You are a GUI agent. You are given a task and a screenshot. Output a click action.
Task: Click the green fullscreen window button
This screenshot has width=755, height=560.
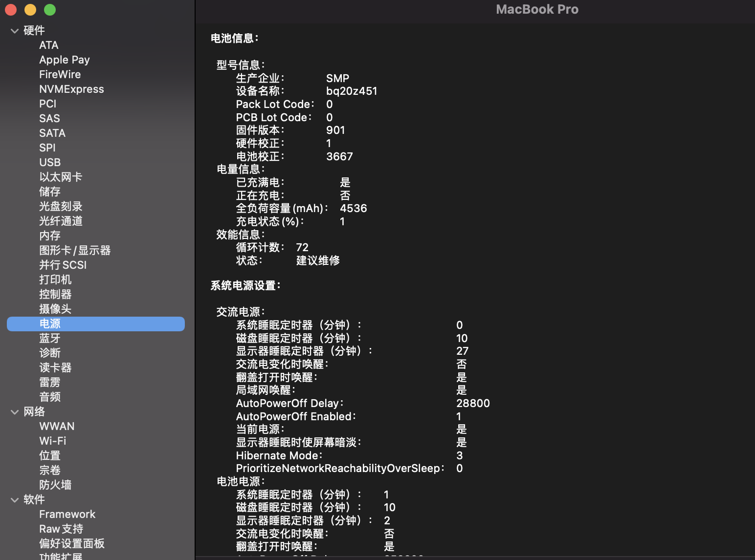click(x=50, y=10)
